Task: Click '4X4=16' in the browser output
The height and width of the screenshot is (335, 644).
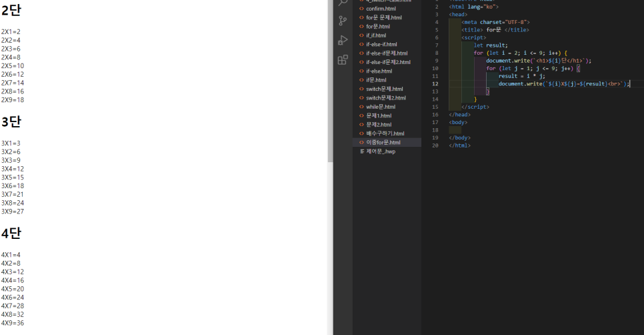Action: pyautogui.click(x=12, y=280)
